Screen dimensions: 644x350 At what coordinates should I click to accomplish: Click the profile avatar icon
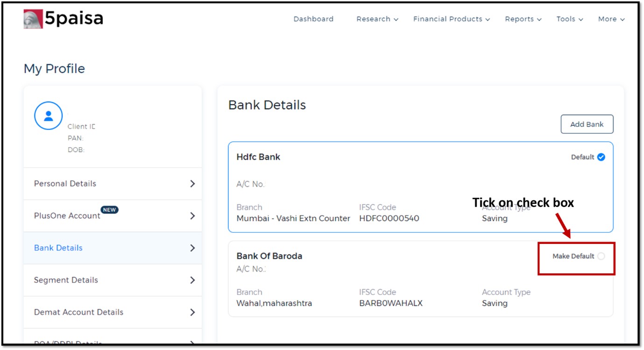[x=48, y=116]
